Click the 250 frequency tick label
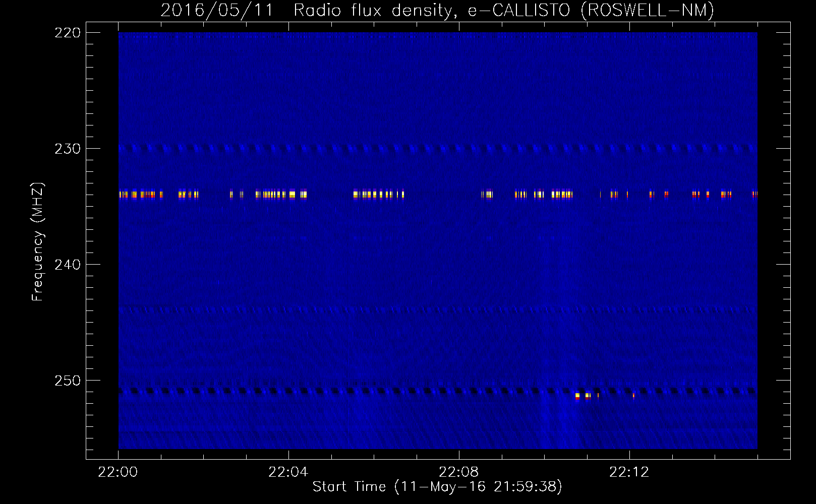 pyautogui.click(x=68, y=381)
